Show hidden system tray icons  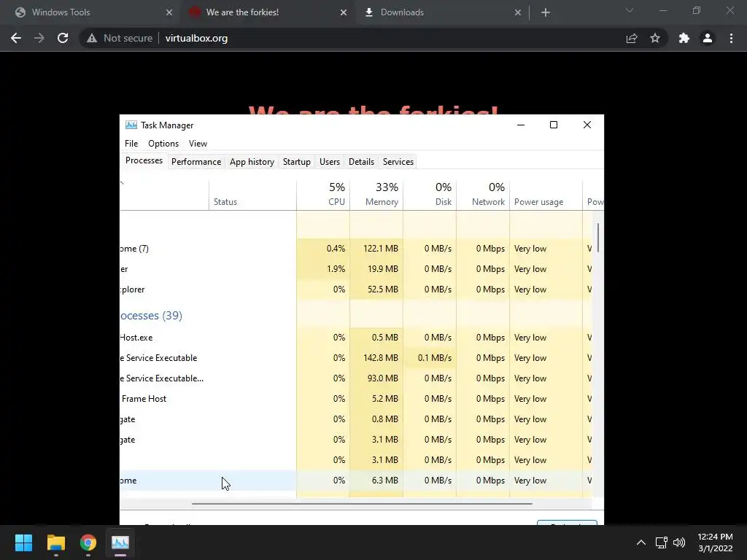tap(641, 542)
